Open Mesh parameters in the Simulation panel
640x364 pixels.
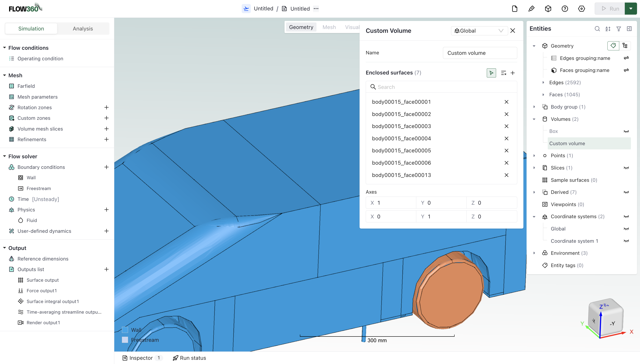tap(37, 97)
